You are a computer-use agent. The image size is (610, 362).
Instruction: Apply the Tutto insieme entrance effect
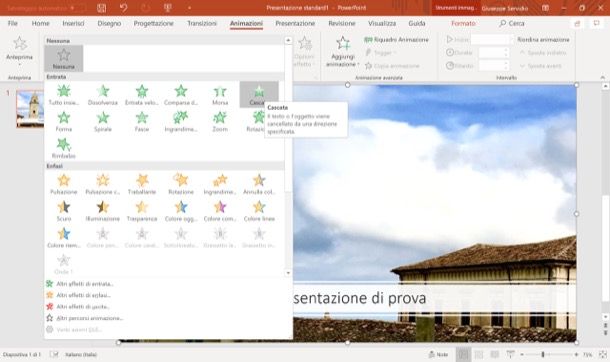coord(64,94)
